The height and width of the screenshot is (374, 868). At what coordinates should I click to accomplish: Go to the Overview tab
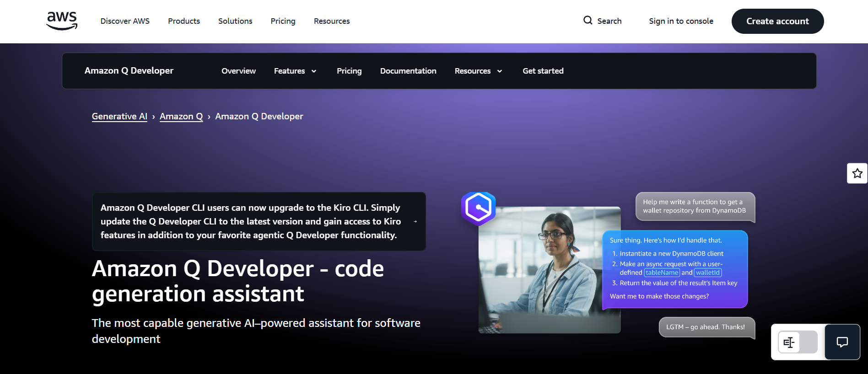(x=238, y=71)
